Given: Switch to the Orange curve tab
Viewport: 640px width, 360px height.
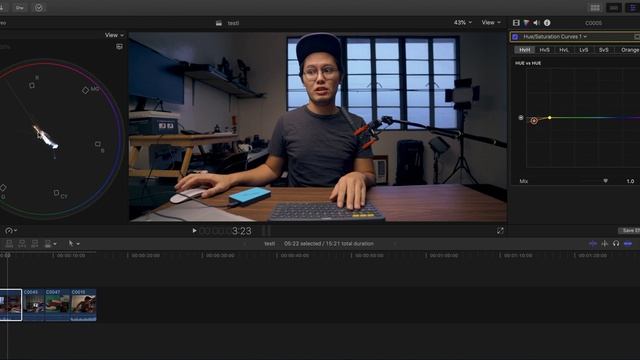Looking at the screenshot, I should [x=629, y=50].
